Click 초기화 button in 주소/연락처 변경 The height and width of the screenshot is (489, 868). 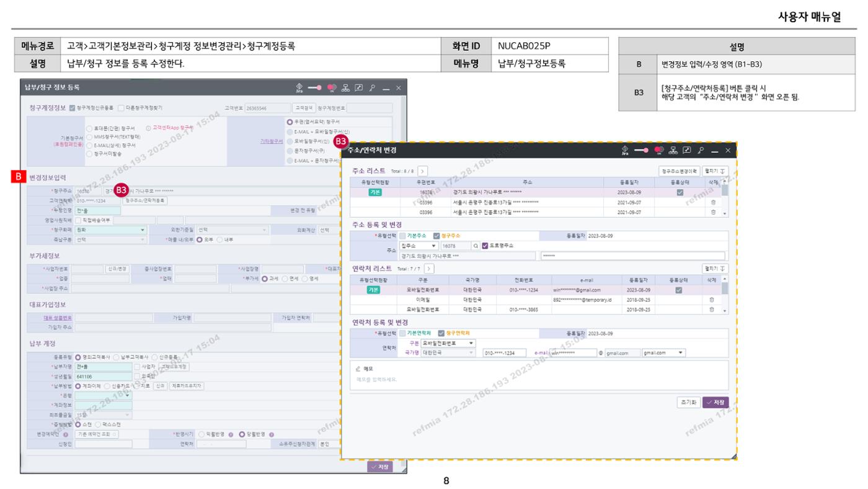click(688, 402)
